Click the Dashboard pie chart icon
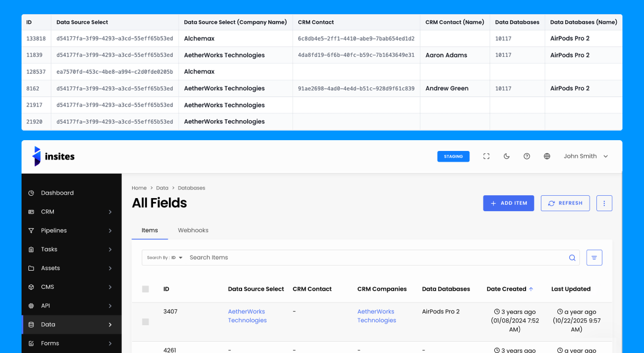This screenshot has width=644, height=353. coord(31,193)
